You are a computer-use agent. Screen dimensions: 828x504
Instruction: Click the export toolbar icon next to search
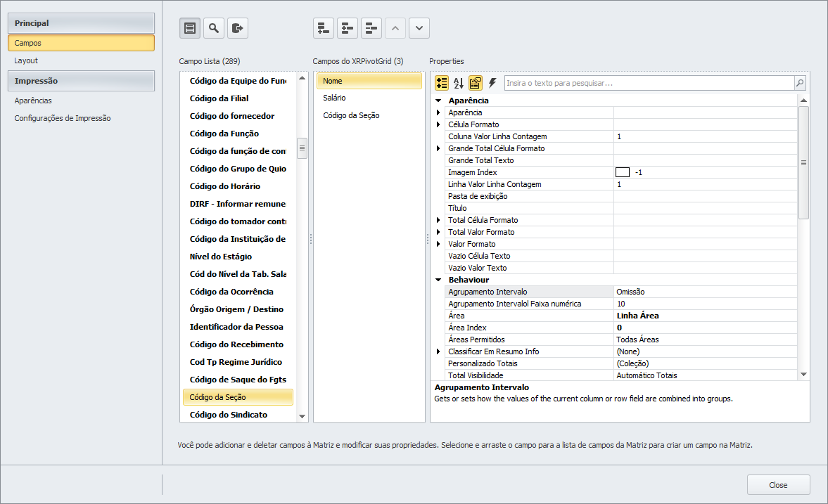click(238, 28)
